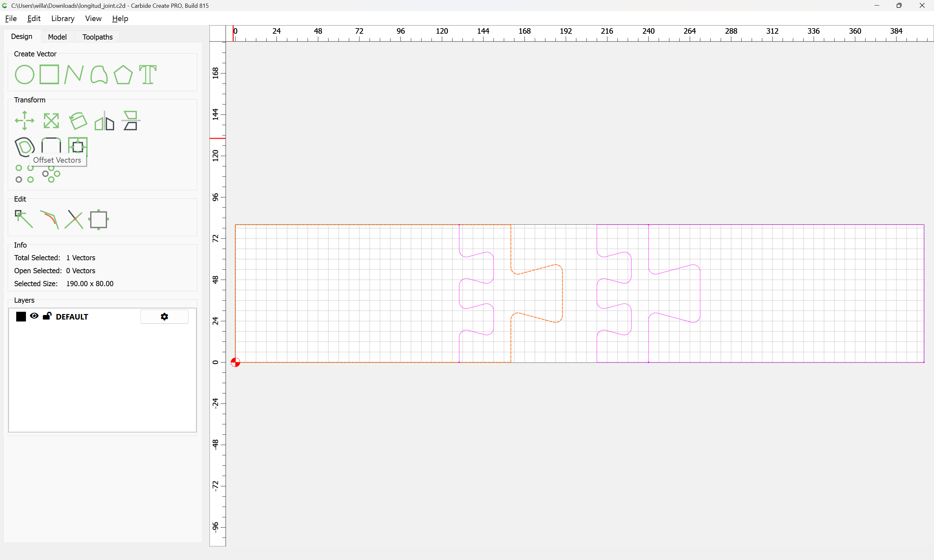Activate the Node Edit tool
This screenshot has height=560, width=934.
click(24, 219)
